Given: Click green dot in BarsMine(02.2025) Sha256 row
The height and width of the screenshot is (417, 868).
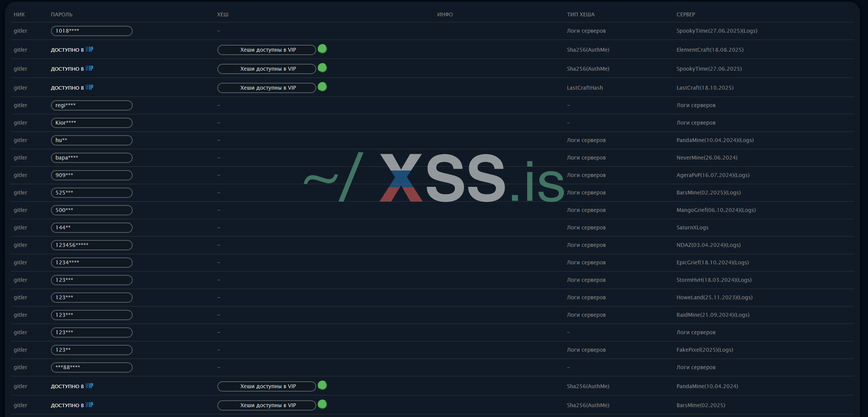Looking at the screenshot, I should click(322, 404).
